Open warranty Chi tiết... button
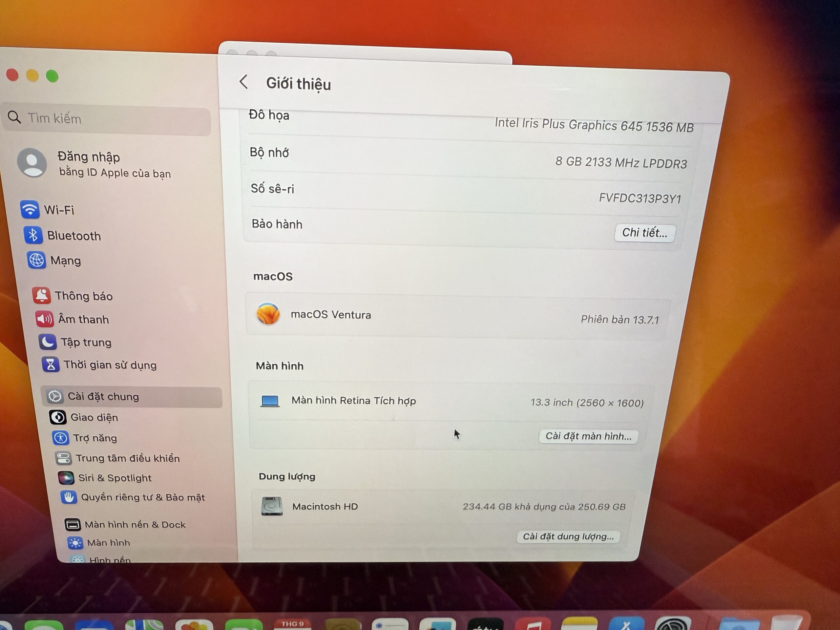The image size is (840, 630). point(644,233)
